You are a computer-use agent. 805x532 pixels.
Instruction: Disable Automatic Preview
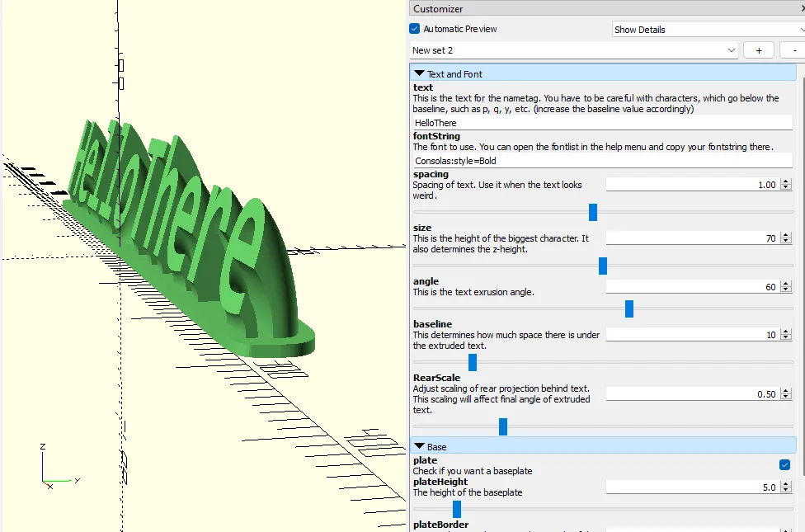(x=414, y=28)
